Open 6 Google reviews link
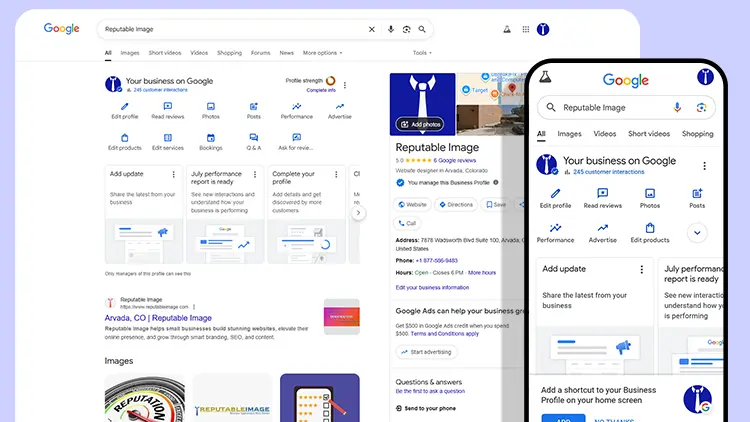The height and width of the screenshot is (422, 750). [x=454, y=160]
